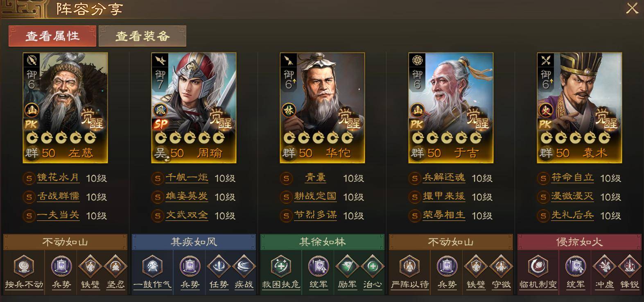Select the 按兵不动 formation icon
The height and width of the screenshot is (302, 644).
pos(24,266)
